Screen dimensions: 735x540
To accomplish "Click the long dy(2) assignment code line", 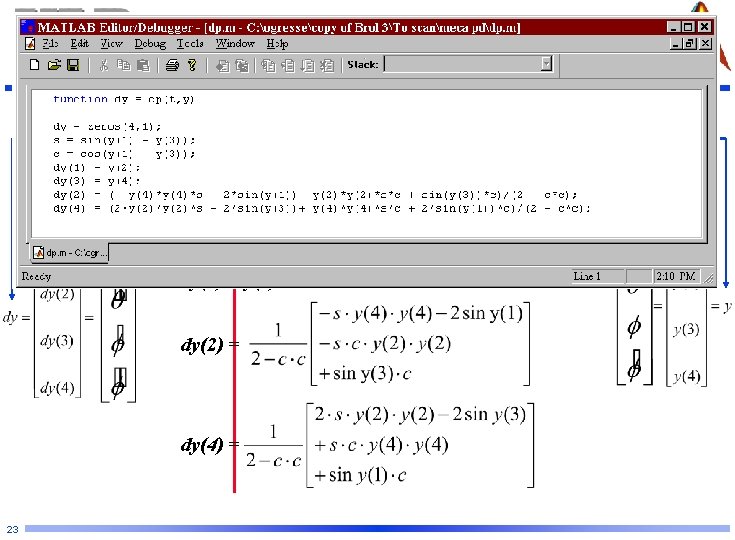I will 315,195.
